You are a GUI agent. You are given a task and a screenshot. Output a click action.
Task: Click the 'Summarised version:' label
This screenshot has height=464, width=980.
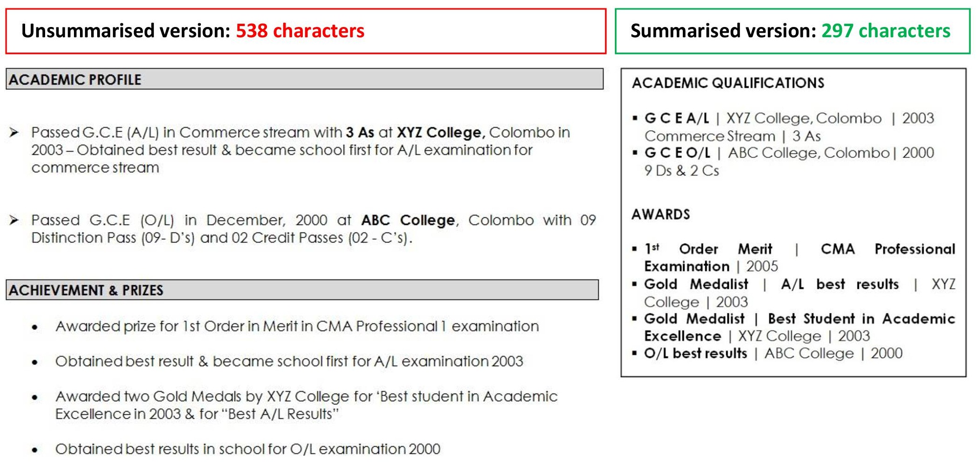[x=723, y=31]
